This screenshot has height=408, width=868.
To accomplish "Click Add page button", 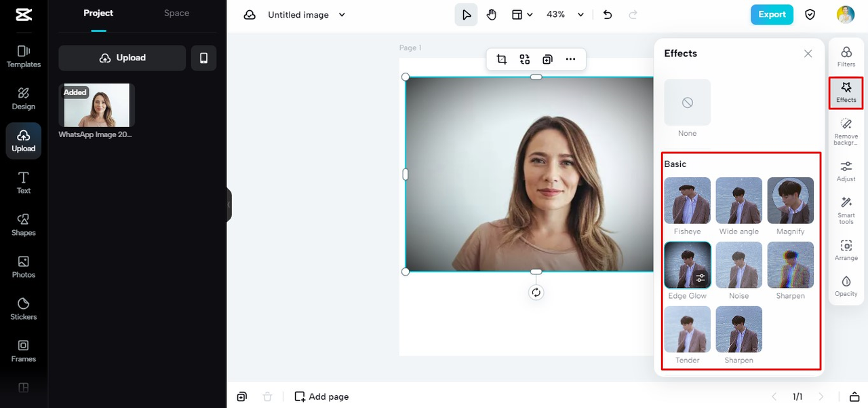I will (x=322, y=396).
